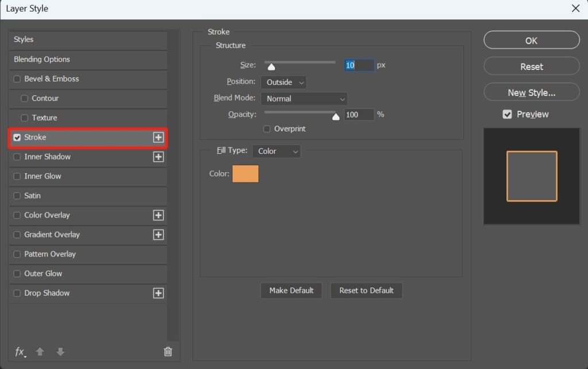Click the plus icon next to Gradient Overlay
Image resolution: width=588 pixels, height=369 pixels.
[x=159, y=235]
